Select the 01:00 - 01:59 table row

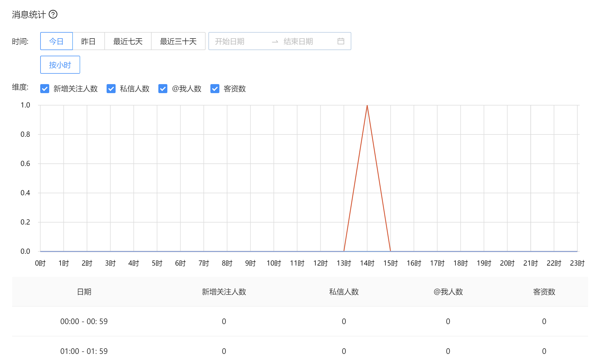(84, 351)
